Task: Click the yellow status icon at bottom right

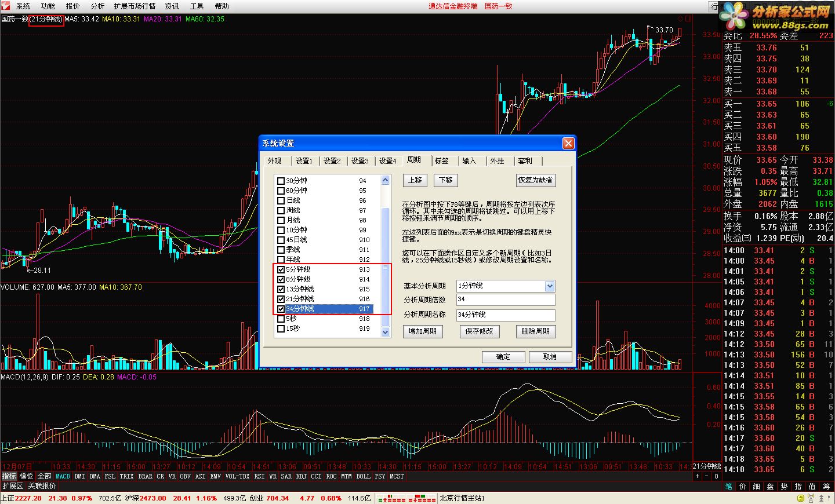Action: coord(801,498)
